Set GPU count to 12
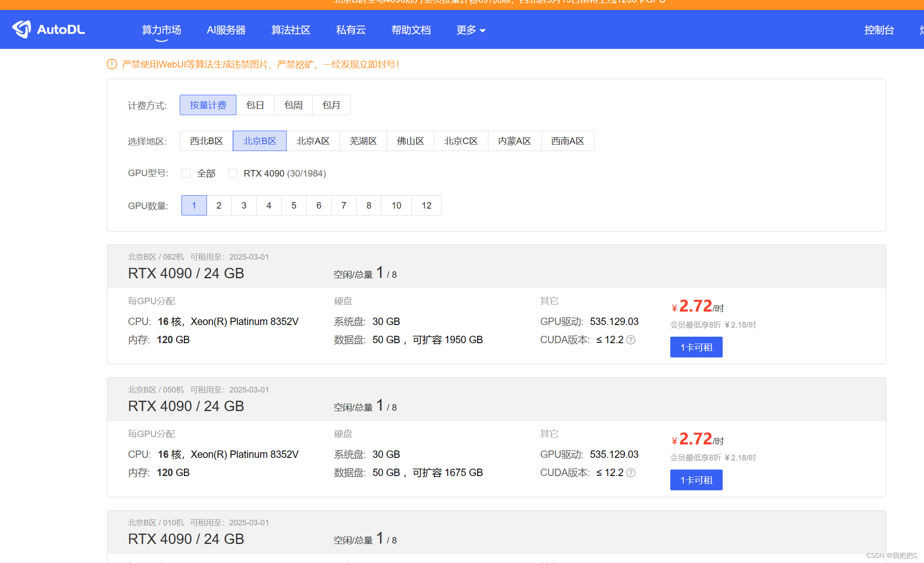The width and height of the screenshot is (924, 563). (x=426, y=206)
